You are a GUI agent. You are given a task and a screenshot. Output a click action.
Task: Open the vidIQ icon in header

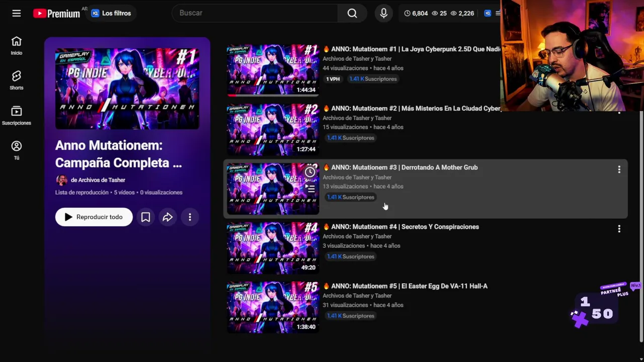pos(488,13)
